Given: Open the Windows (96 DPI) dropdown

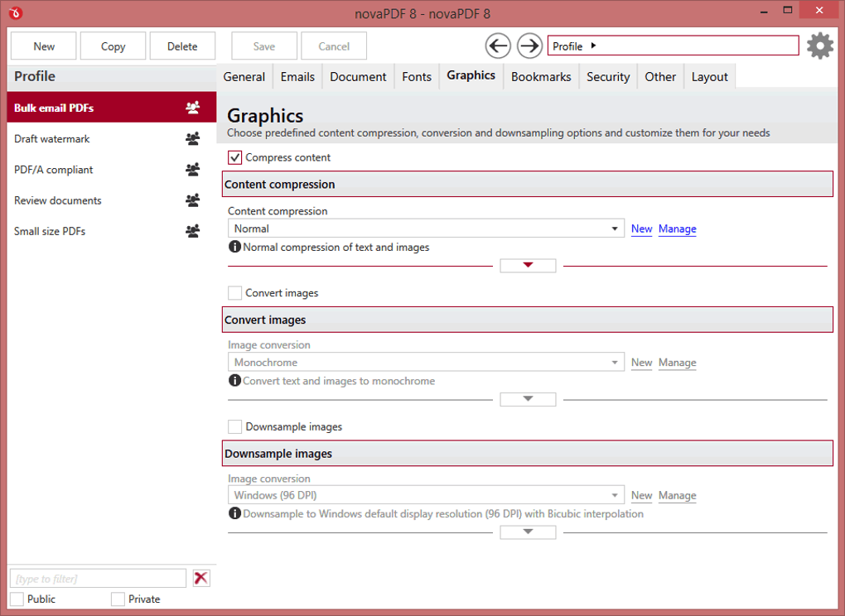Looking at the screenshot, I should click(x=426, y=495).
